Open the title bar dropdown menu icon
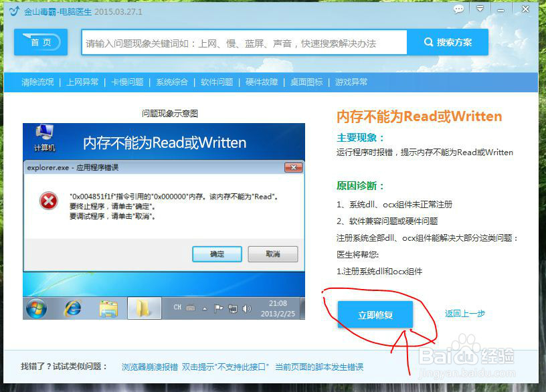Screen dimensions: 546x392 480,9
